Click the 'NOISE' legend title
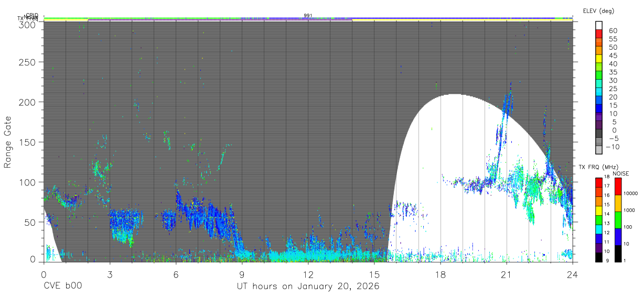This screenshot has width=644, height=297. (x=621, y=173)
